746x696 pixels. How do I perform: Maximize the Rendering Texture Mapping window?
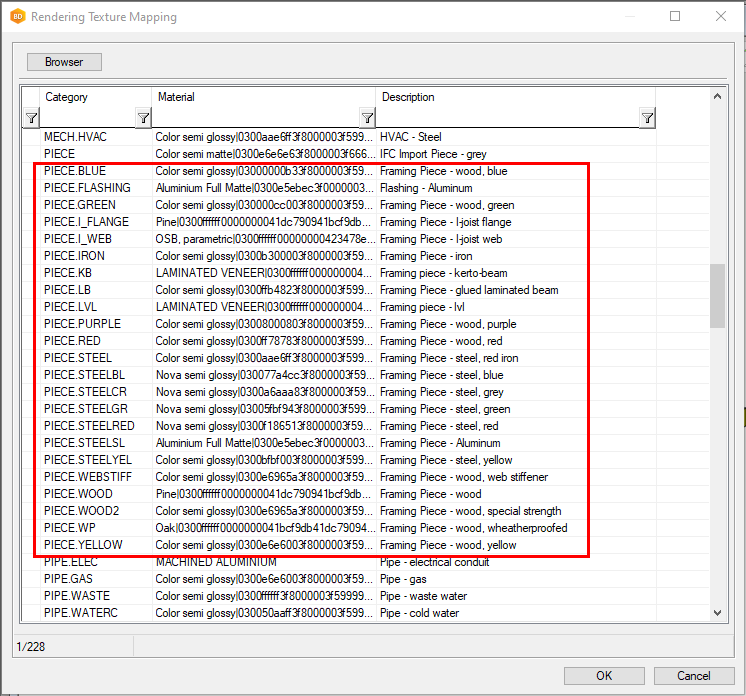point(675,17)
